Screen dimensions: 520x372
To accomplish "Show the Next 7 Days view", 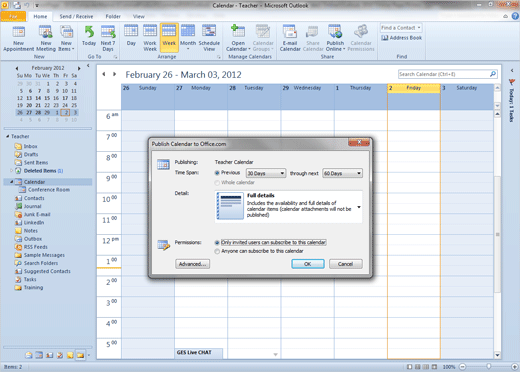I will tap(108, 39).
